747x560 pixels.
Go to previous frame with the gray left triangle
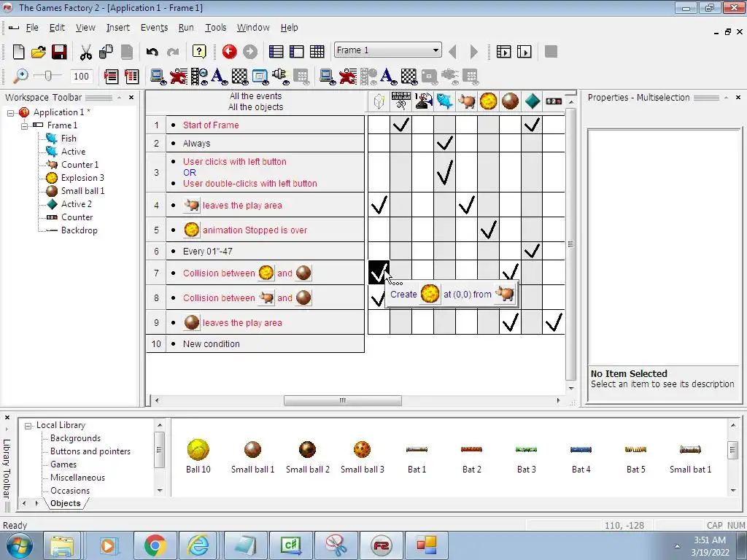453,52
